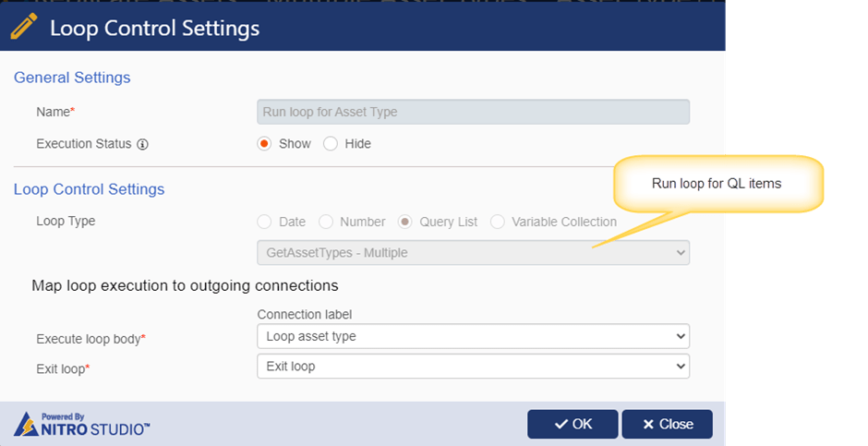Viewport: 868px width, 446px height.
Task: Click the Connection label text
Action: 305,314
